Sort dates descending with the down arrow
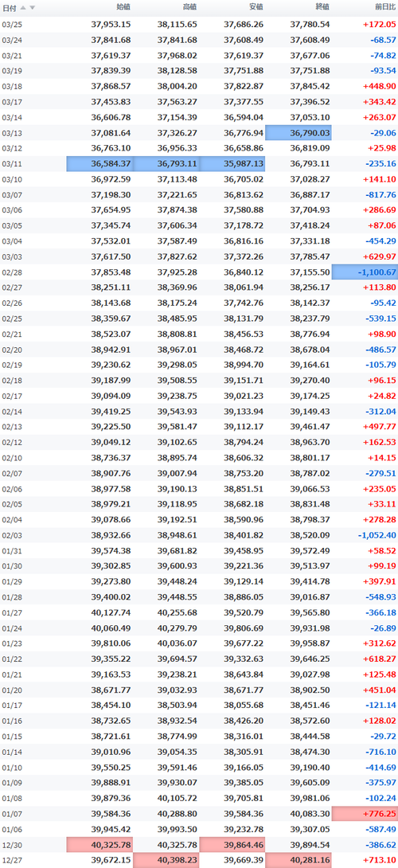The image size is (398, 868). coord(32,8)
